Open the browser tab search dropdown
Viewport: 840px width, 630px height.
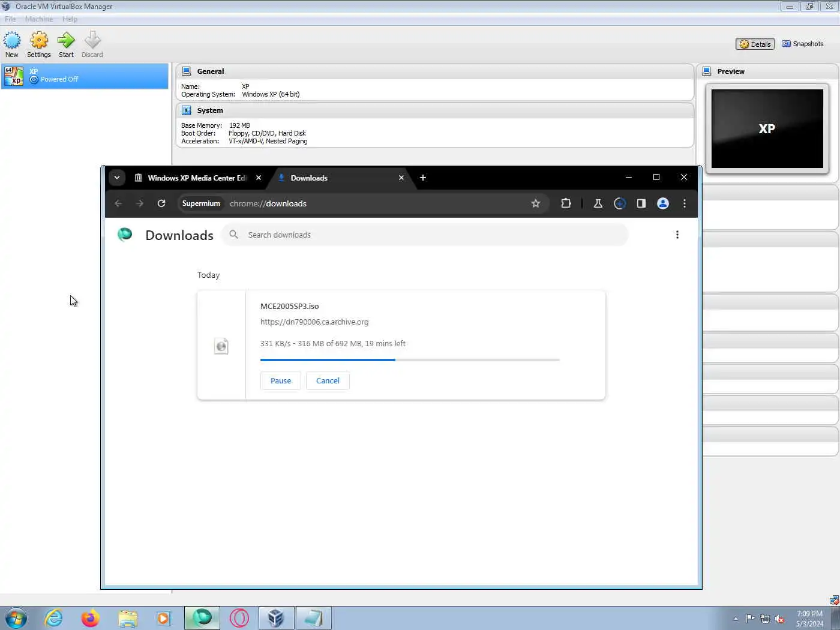tap(117, 178)
